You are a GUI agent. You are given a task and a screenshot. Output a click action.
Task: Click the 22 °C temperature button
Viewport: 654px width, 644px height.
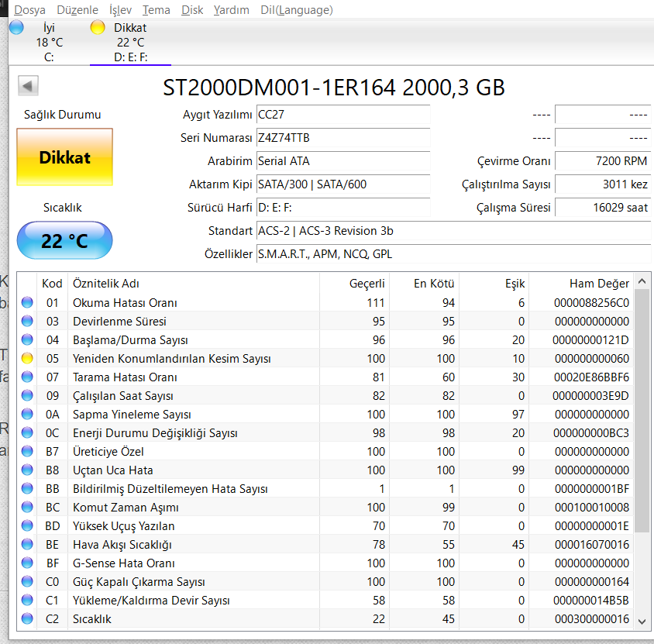(64, 241)
